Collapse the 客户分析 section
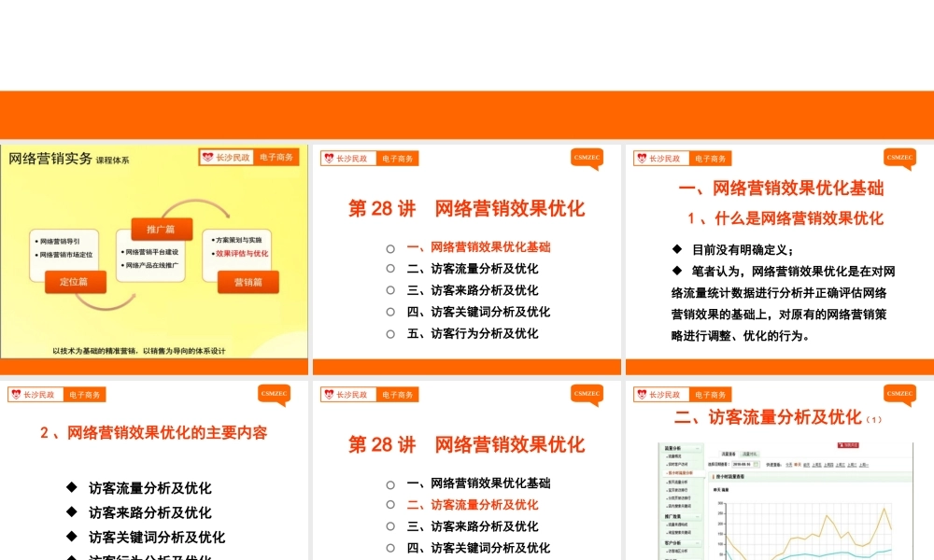 point(697,543)
